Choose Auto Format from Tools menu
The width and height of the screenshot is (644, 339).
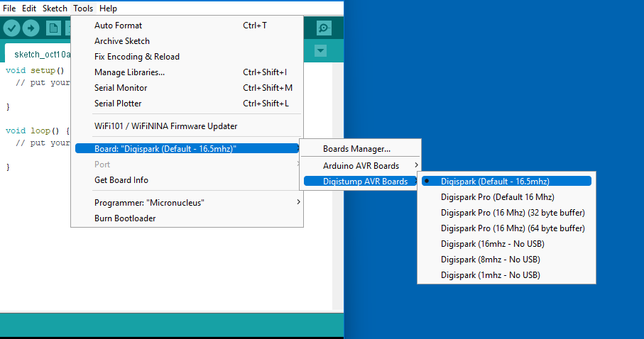point(187,26)
